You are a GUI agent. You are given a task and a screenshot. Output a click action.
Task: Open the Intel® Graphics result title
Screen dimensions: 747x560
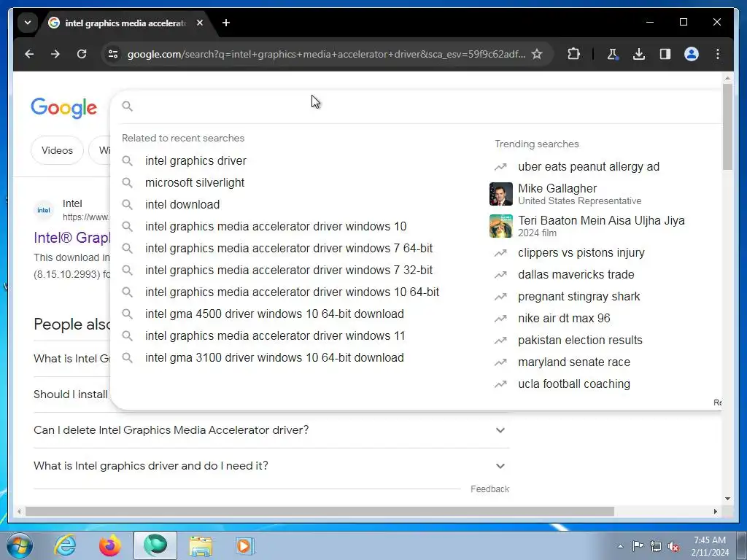pos(72,238)
